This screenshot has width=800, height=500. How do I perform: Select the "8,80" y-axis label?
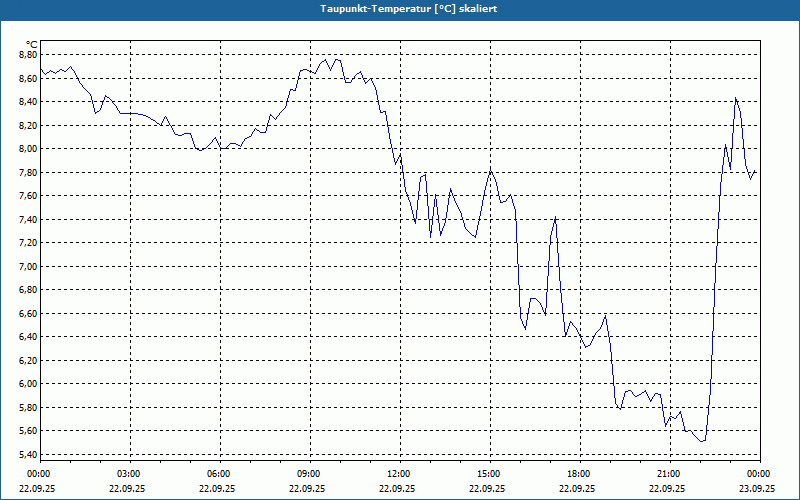29,55
